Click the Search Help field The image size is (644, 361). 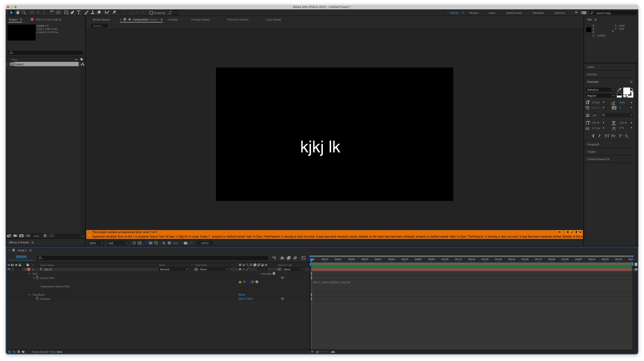tap(615, 13)
